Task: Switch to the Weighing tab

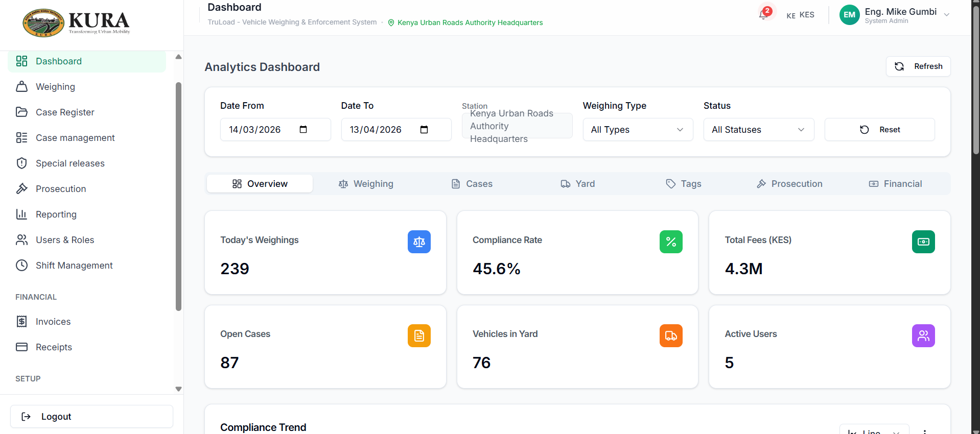Action: pos(366,184)
